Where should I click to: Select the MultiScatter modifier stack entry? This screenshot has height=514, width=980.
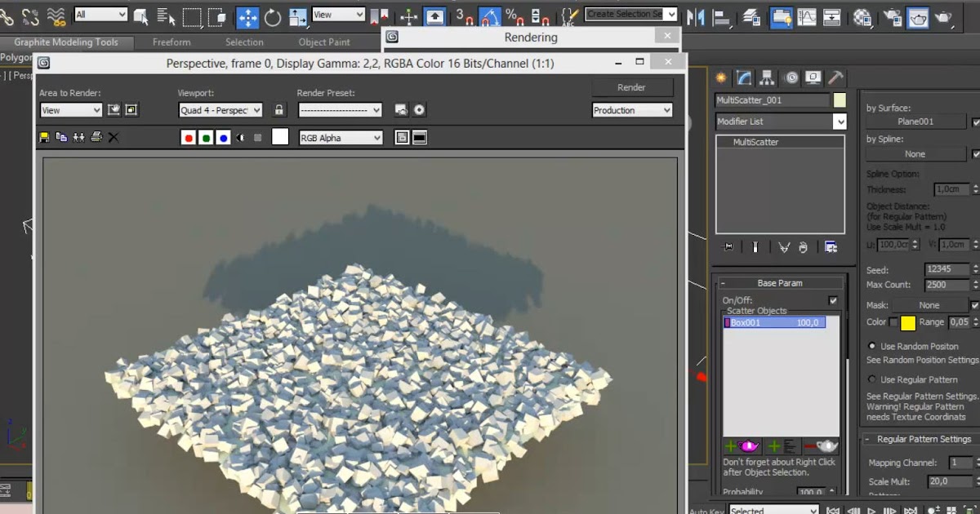[x=781, y=142]
